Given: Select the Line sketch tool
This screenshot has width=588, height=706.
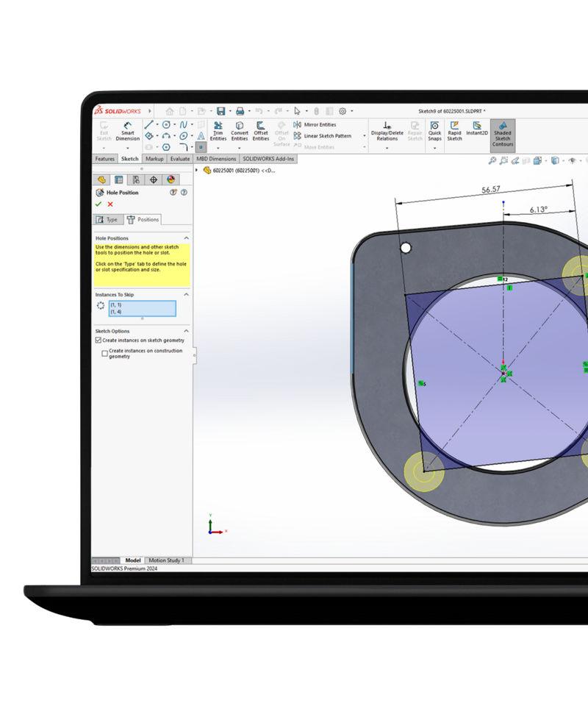Looking at the screenshot, I should 149,125.
